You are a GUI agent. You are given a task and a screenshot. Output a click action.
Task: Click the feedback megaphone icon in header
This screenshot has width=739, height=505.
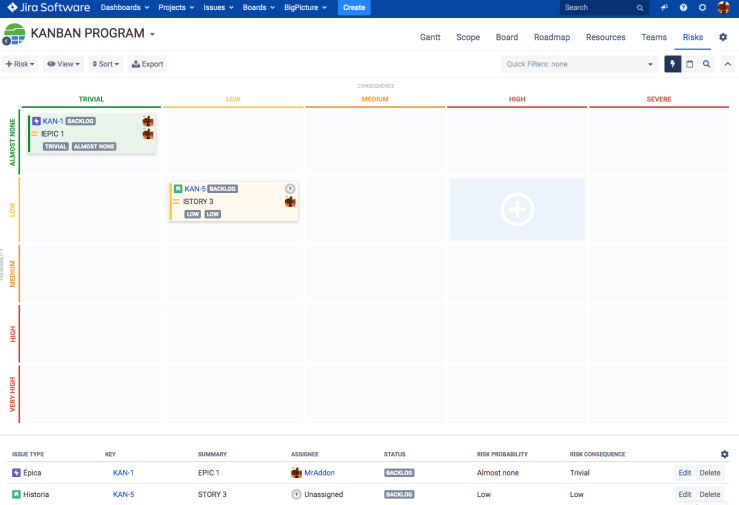point(664,8)
